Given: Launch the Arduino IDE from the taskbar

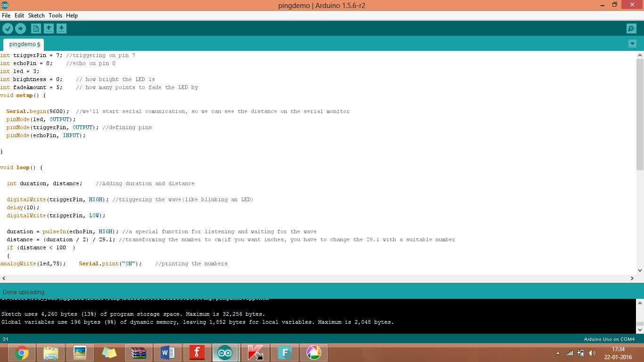Looking at the screenshot, I should click(225, 352).
